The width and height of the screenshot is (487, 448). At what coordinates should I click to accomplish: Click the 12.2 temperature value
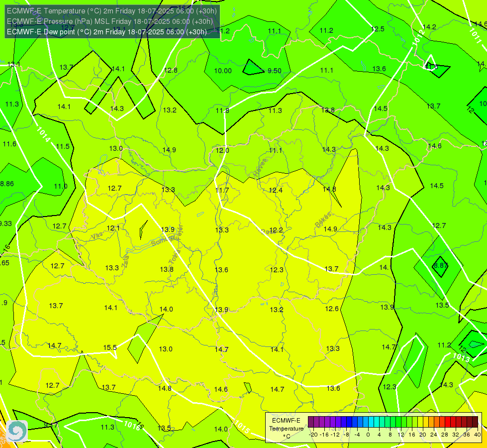276,230
